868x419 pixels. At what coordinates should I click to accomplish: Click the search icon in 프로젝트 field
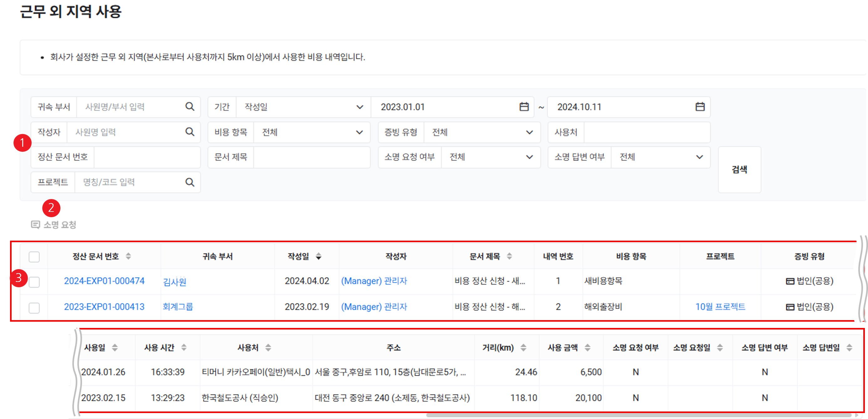click(190, 182)
